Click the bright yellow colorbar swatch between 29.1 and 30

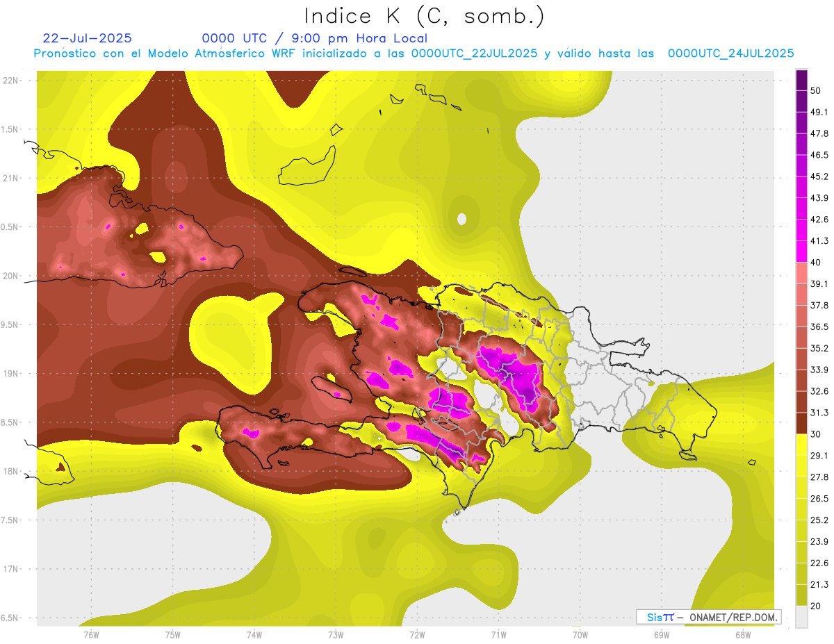[x=801, y=445]
